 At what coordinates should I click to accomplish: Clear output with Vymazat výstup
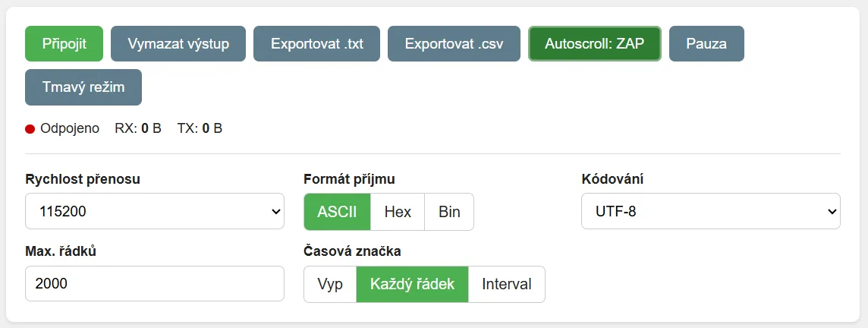coord(178,44)
